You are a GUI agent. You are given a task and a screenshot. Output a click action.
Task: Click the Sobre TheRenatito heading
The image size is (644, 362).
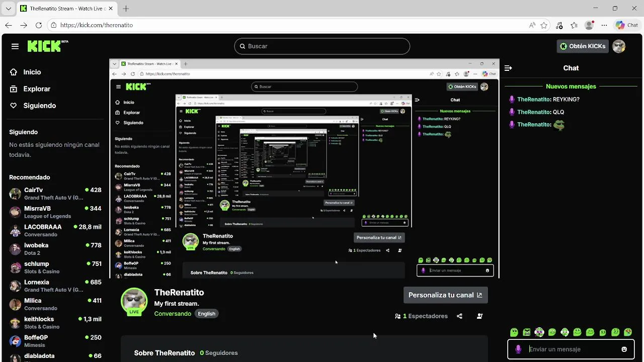tap(165, 353)
